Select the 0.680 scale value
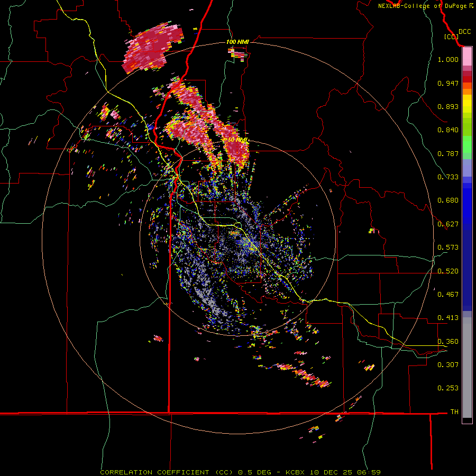 (448, 200)
